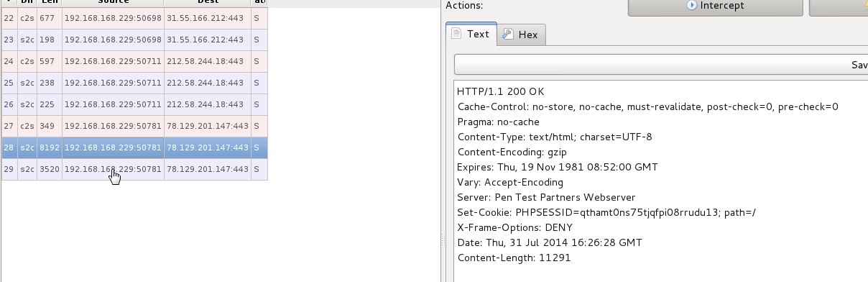Select packet row 26 with length 225
Image resolution: width=868 pixels, height=282 pixels.
(134, 104)
